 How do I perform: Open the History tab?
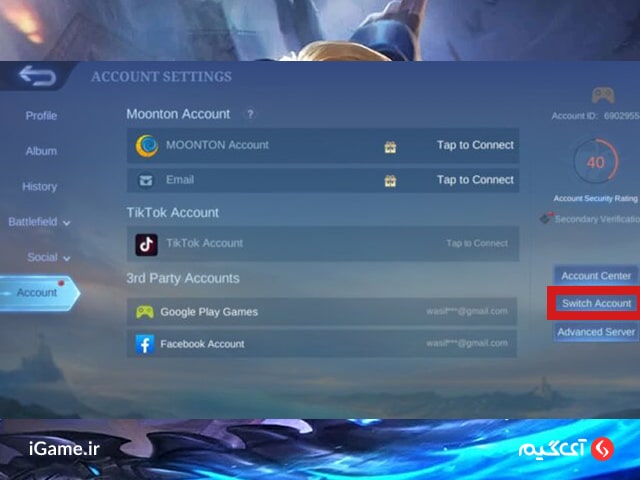[40, 187]
